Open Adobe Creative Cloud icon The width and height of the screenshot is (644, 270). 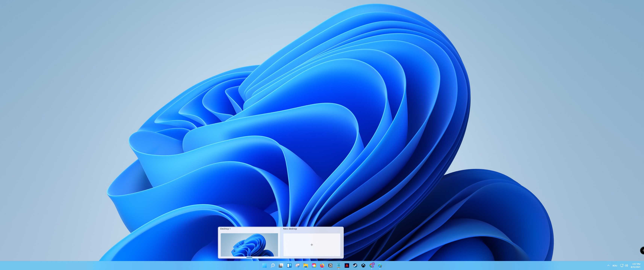coord(314,265)
